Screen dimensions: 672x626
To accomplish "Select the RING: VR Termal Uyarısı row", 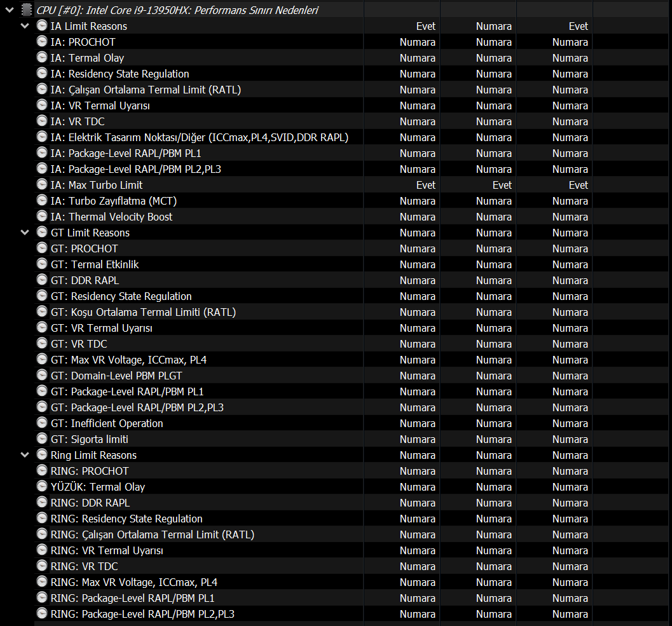I will [353, 550].
